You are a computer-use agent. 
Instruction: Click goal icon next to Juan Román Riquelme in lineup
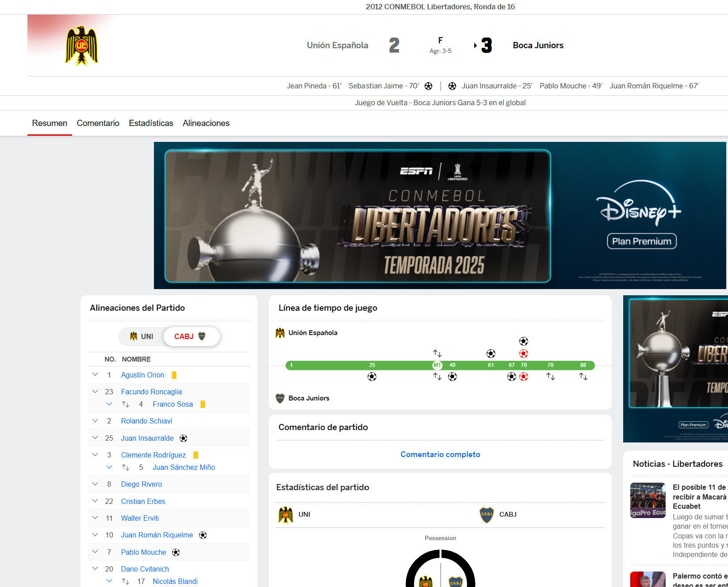click(x=203, y=535)
